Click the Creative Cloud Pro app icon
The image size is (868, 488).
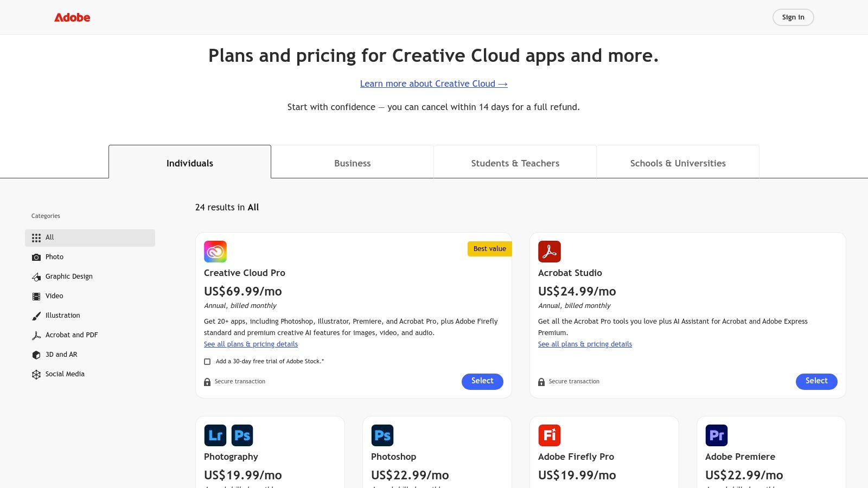[x=215, y=251]
